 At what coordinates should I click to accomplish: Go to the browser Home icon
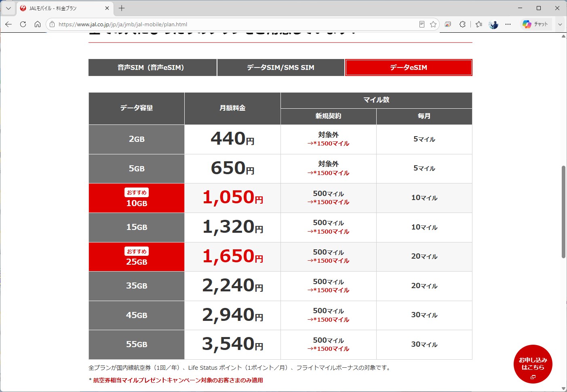(38, 24)
